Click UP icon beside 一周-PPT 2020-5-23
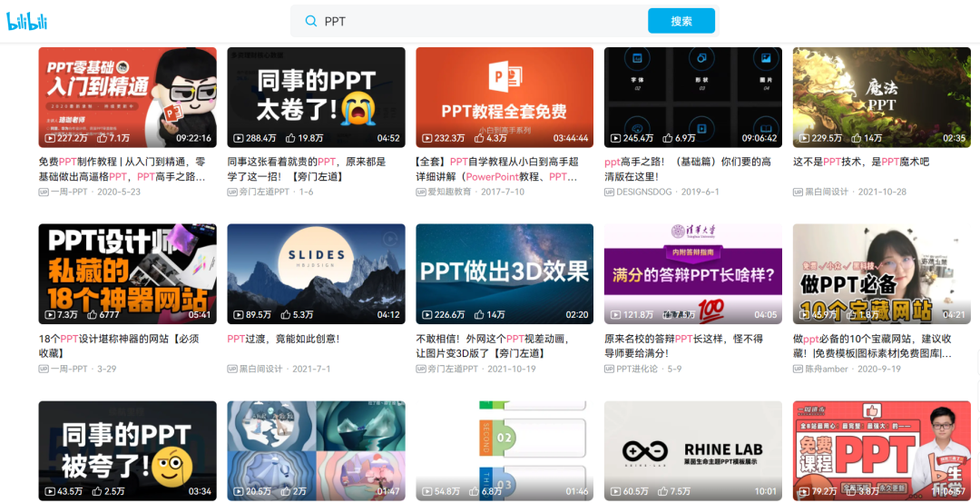 pyautogui.click(x=44, y=192)
